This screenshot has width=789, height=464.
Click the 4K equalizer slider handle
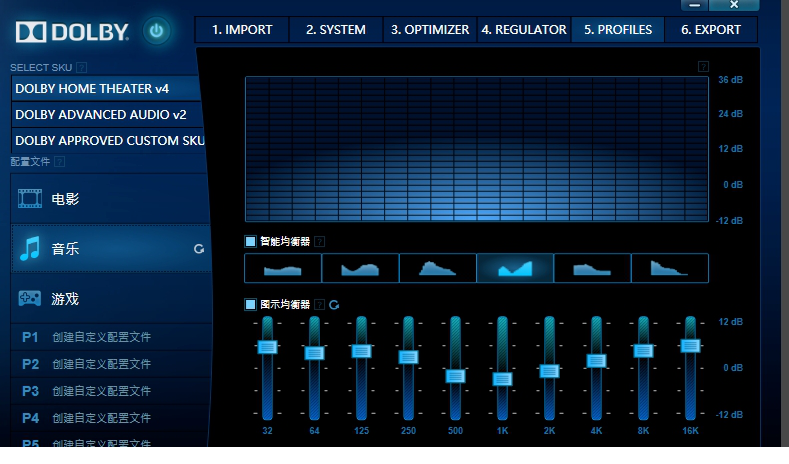pyautogui.click(x=596, y=360)
